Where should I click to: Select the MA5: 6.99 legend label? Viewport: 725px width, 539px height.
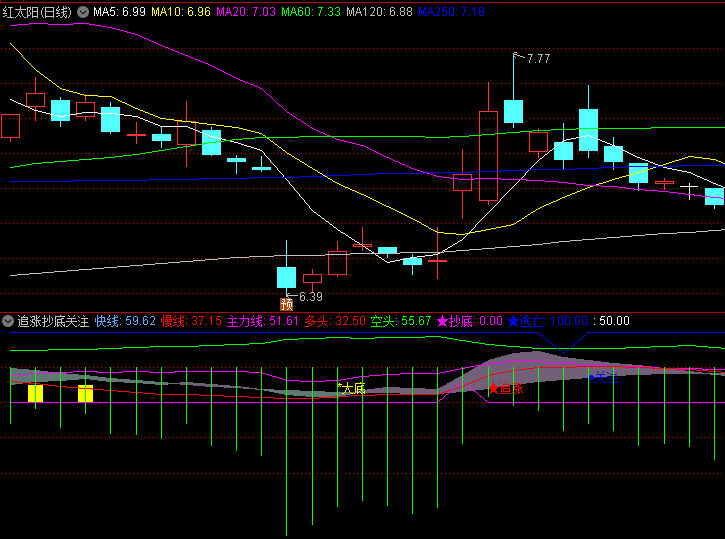(x=120, y=11)
